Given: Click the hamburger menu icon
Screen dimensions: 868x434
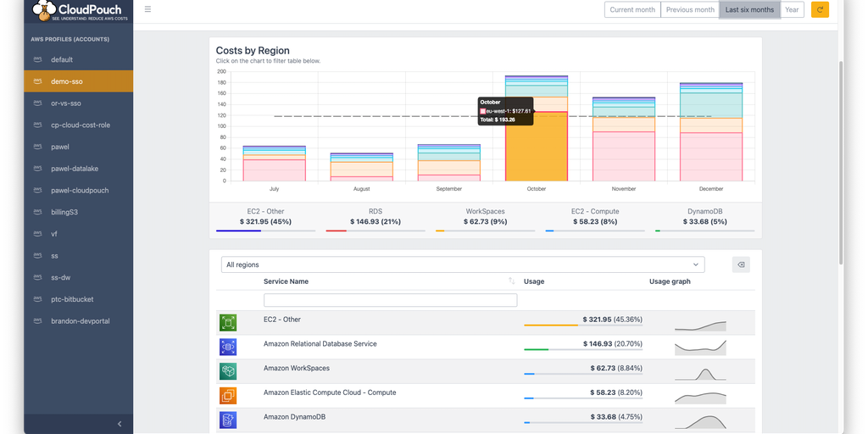Looking at the screenshot, I should (148, 9).
